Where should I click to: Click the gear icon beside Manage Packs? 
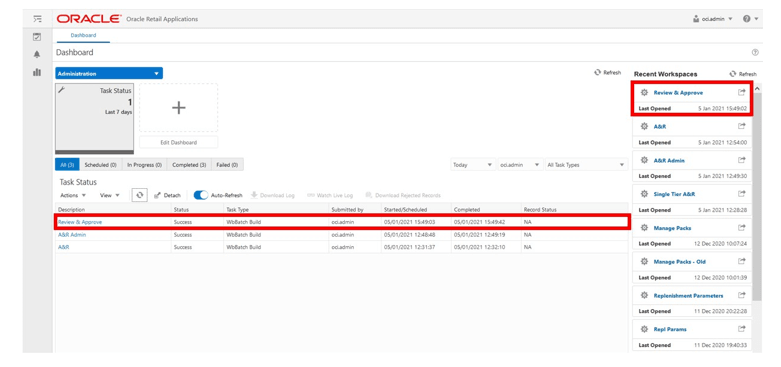[644, 228]
